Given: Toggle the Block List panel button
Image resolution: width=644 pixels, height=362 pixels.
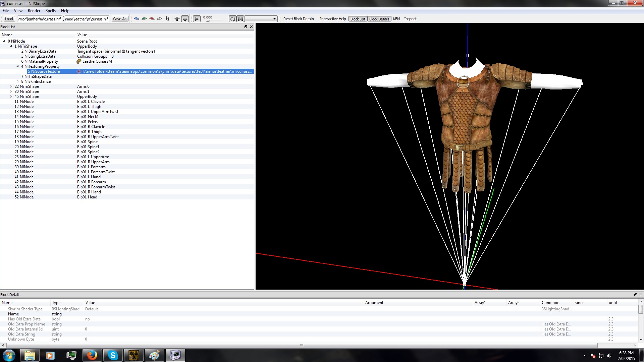Looking at the screenshot, I should point(358,19).
